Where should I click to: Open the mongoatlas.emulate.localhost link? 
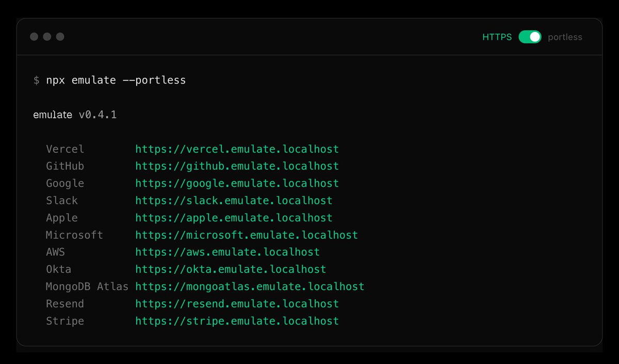coord(250,287)
